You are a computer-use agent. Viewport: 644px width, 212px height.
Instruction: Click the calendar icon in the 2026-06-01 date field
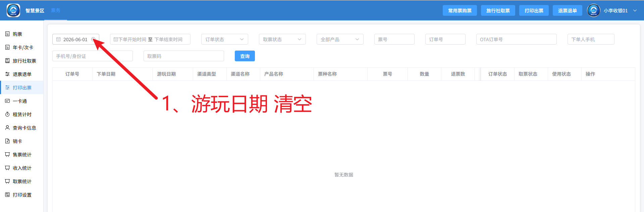click(58, 39)
